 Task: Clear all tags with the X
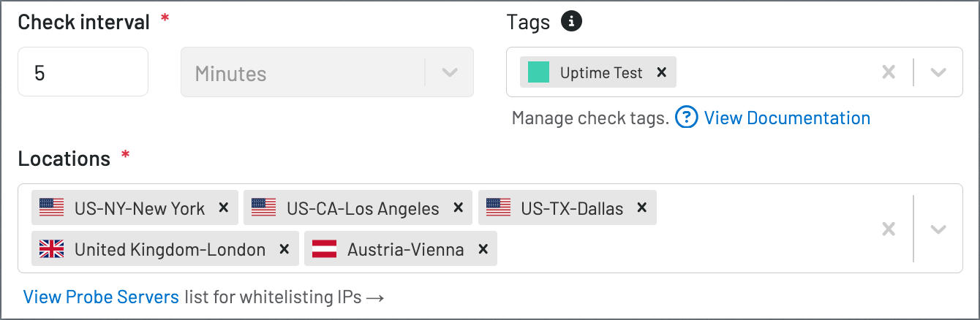pyautogui.click(x=889, y=72)
